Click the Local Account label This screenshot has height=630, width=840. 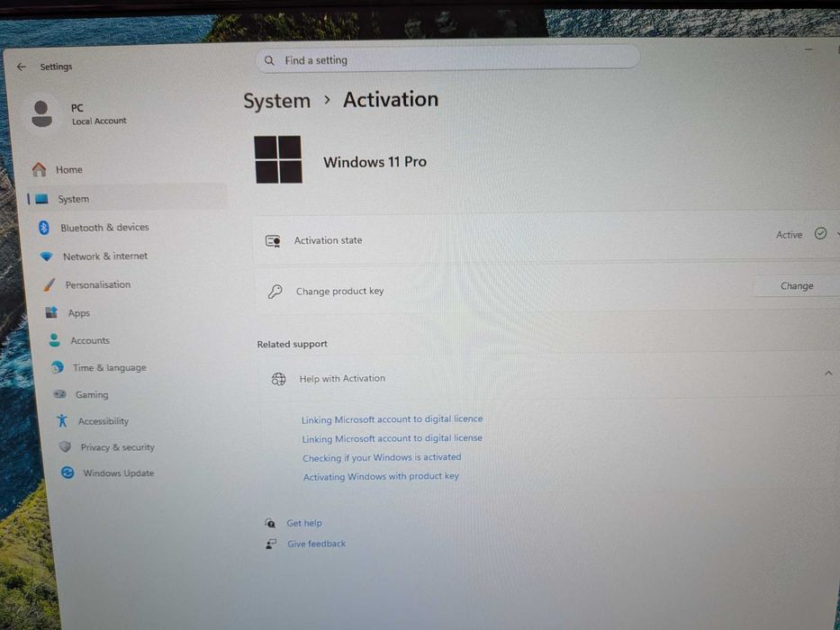pos(99,121)
